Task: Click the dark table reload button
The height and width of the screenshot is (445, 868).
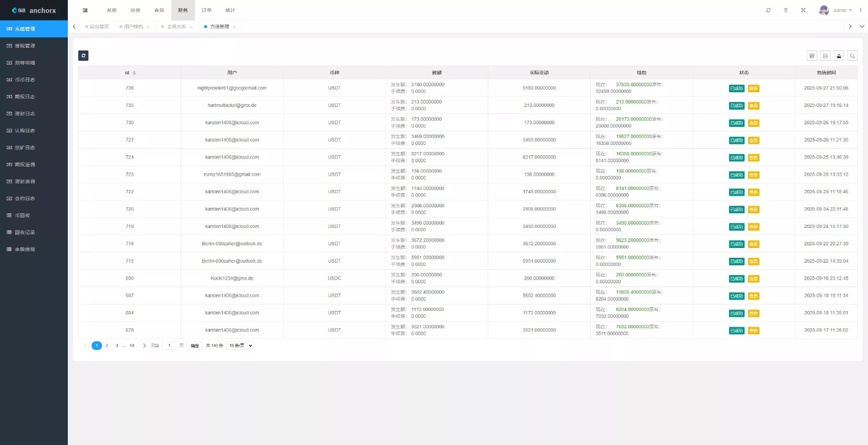Action: click(x=83, y=55)
